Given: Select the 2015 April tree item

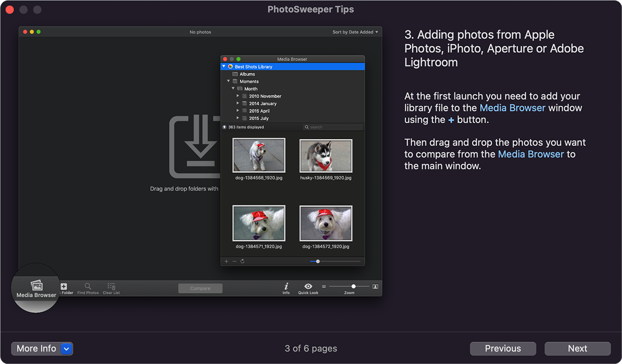Looking at the screenshot, I should tap(259, 111).
